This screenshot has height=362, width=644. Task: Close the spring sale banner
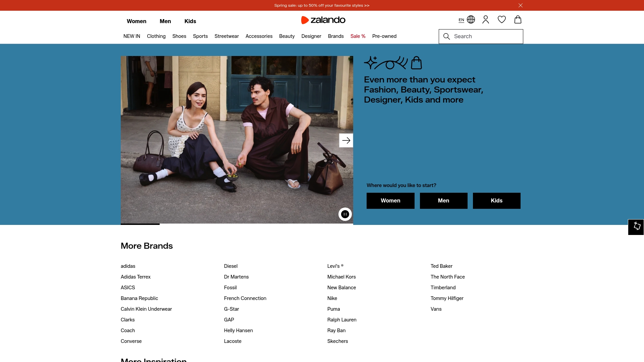[521, 5]
